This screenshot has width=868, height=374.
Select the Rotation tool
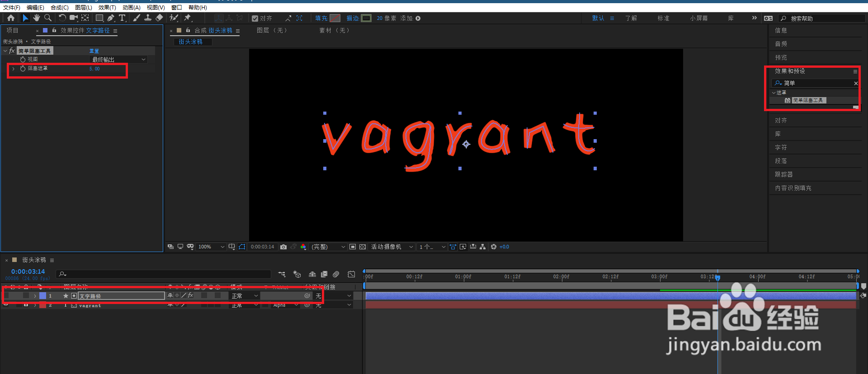coord(62,18)
